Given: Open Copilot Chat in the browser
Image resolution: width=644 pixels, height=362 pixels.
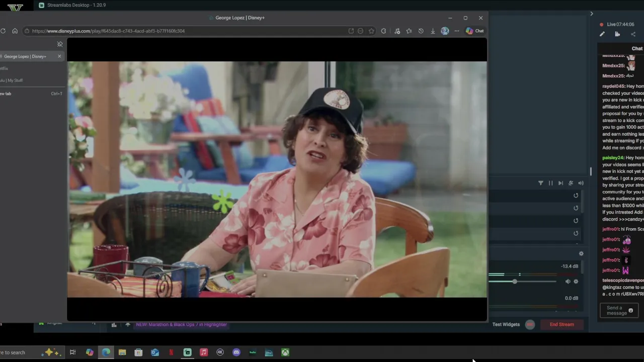Looking at the screenshot, I should click(474, 31).
